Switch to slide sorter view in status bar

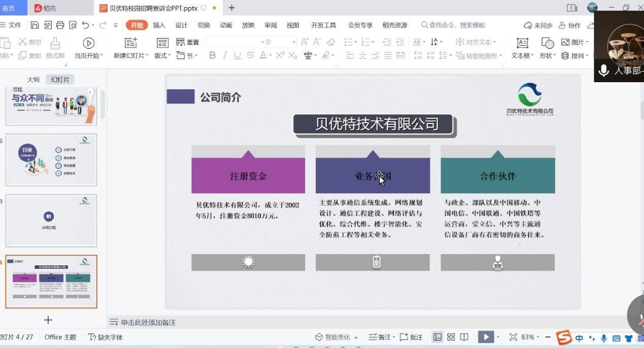coord(451,337)
